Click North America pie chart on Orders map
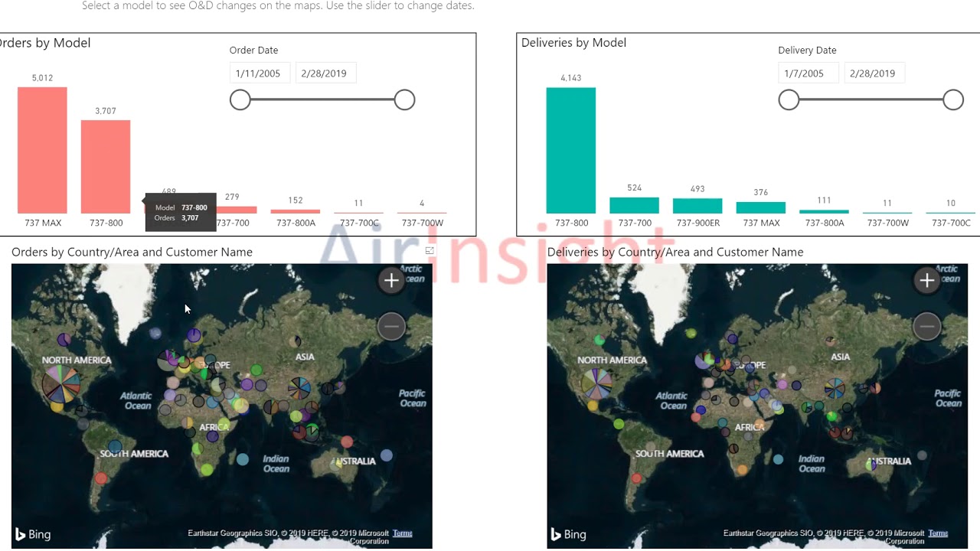The height and width of the screenshot is (551, 980). [x=61, y=384]
